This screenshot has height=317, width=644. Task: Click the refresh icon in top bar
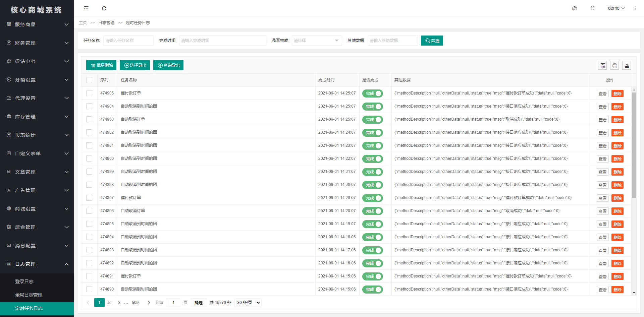[x=104, y=8]
